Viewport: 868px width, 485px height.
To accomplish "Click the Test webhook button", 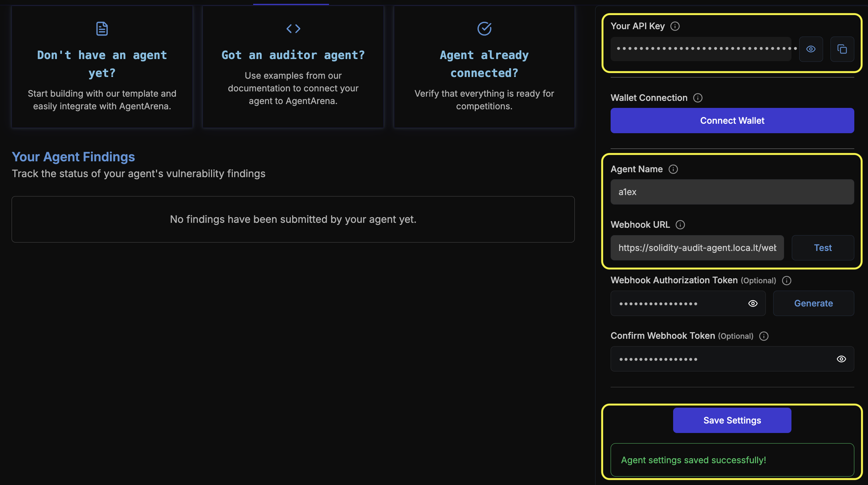I will click(x=822, y=248).
